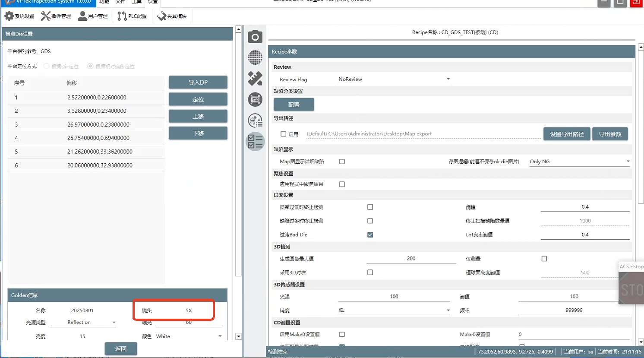Open the 功能 menu
Image resolution: width=644 pixels, height=358 pixels.
(104, 2)
